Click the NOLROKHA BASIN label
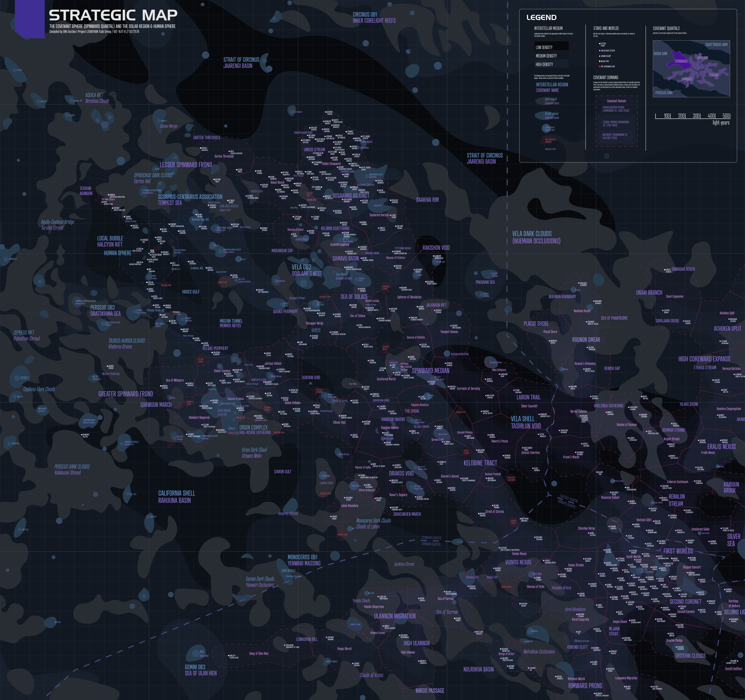 479,669
